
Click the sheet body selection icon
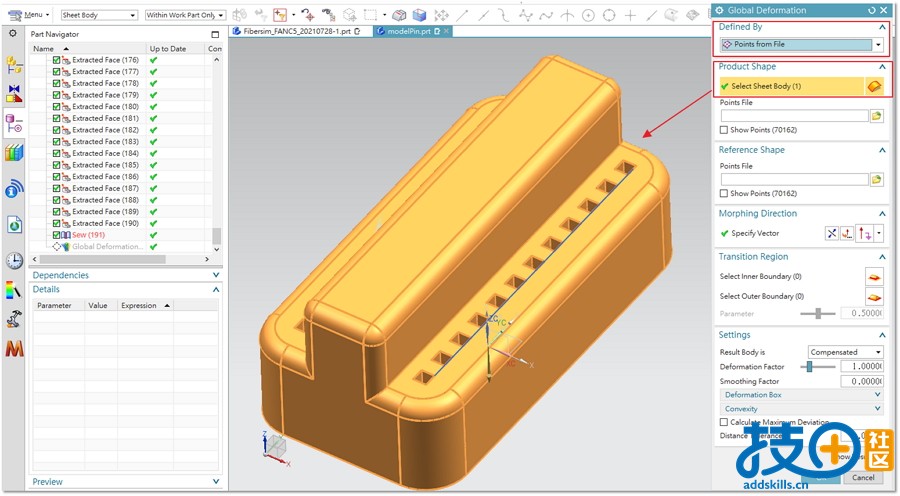click(874, 86)
